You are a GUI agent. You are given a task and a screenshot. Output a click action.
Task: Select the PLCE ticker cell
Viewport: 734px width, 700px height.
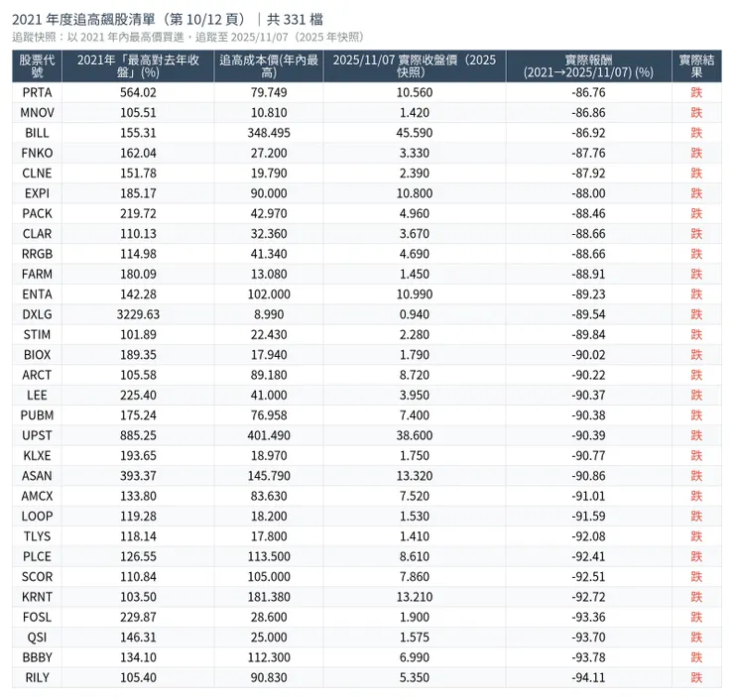pyautogui.click(x=37, y=556)
